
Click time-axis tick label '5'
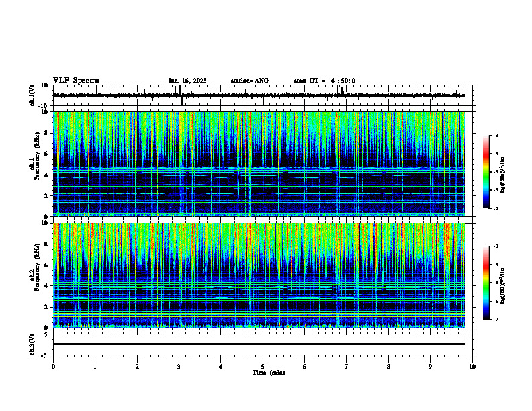point(263,367)
